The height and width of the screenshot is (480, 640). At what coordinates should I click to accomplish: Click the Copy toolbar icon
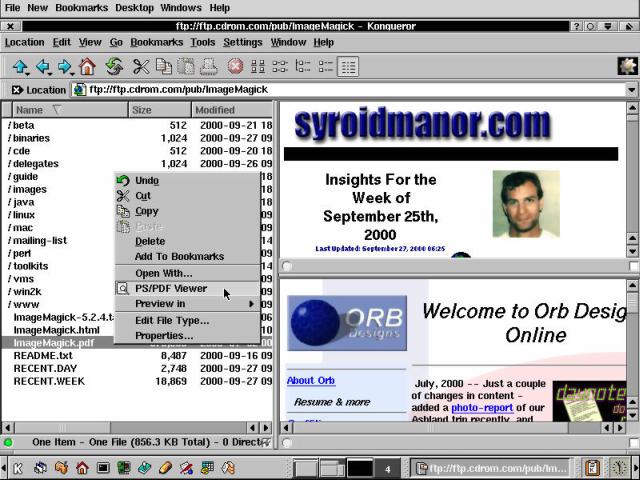click(x=163, y=67)
